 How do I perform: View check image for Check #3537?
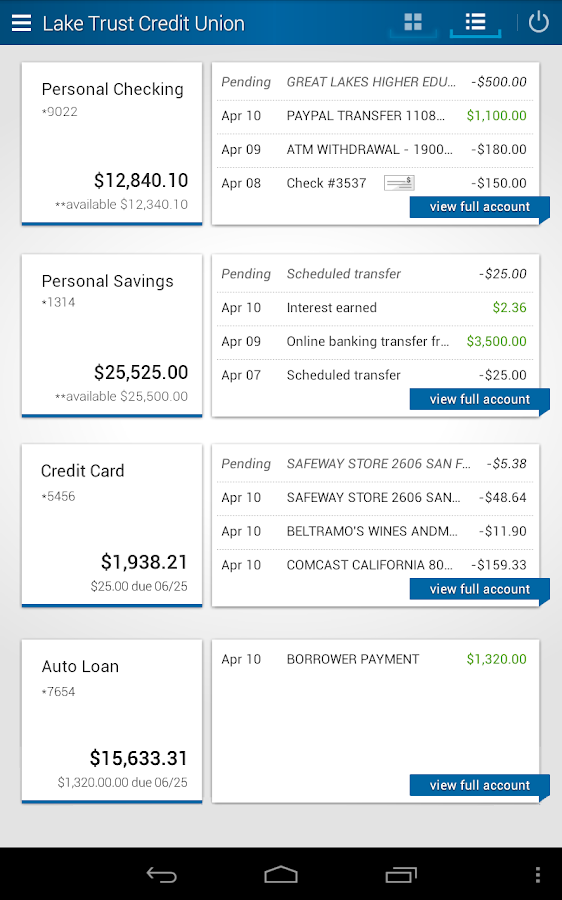pos(399,183)
